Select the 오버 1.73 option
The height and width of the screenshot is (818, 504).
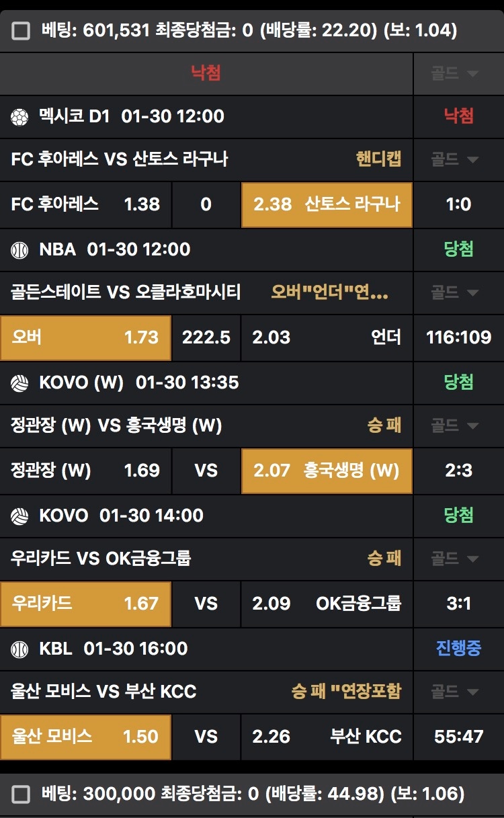click(x=85, y=337)
